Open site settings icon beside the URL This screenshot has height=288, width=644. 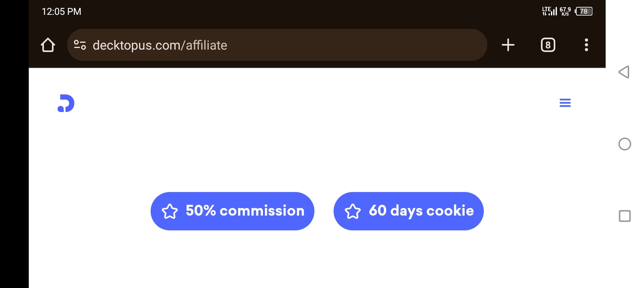point(80,45)
